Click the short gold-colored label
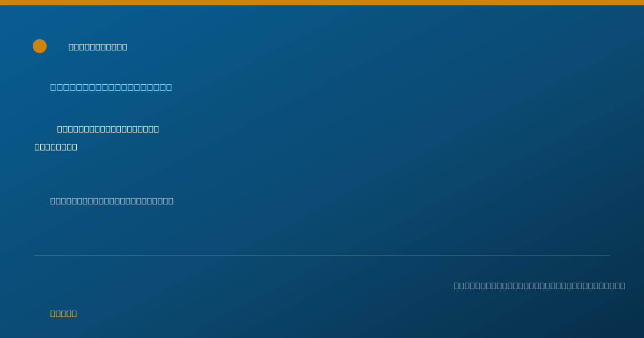 pyautogui.click(x=63, y=313)
